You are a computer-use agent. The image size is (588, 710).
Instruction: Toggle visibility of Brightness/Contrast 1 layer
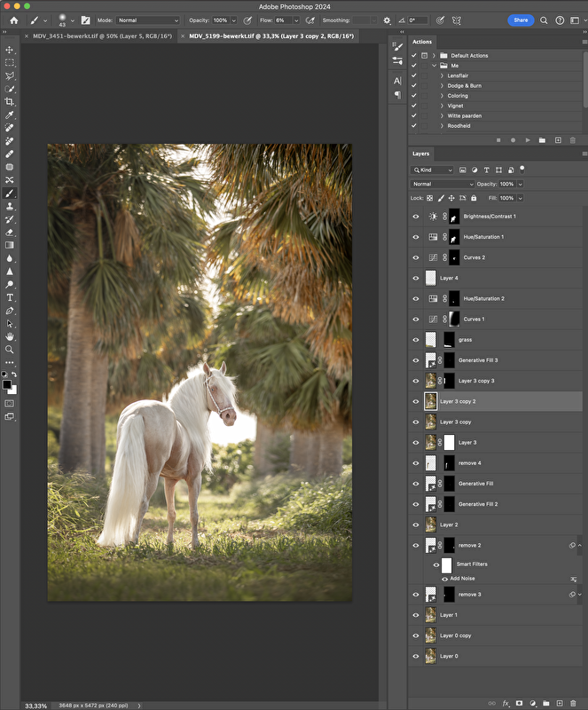coord(415,217)
